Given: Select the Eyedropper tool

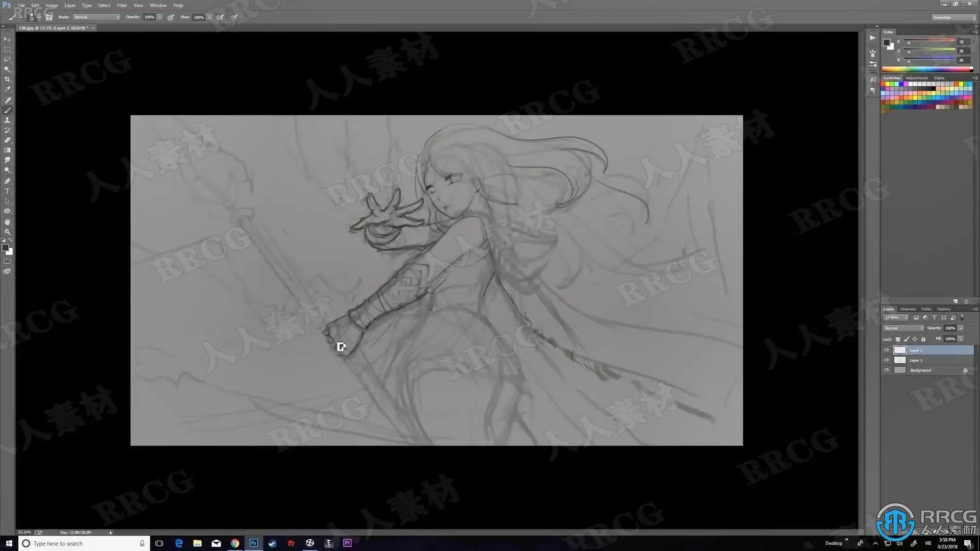Looking at the screenshot, I should coord(7,90).
